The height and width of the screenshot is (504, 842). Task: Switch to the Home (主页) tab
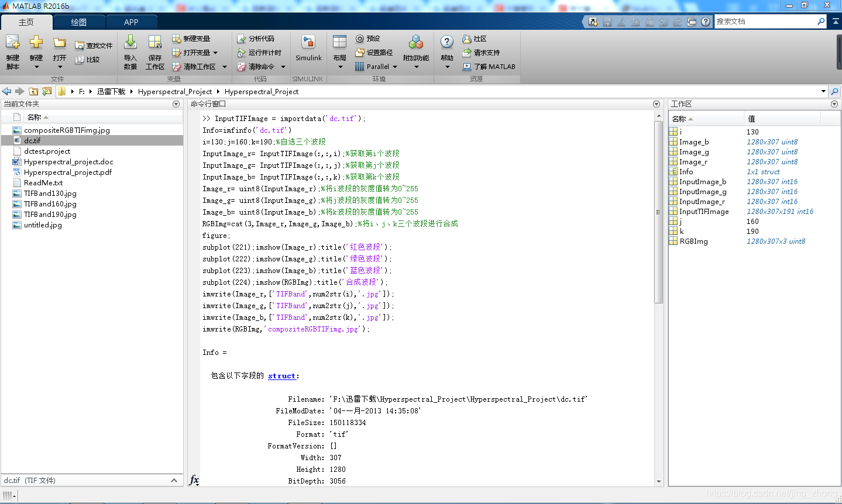tap(26, 22)
